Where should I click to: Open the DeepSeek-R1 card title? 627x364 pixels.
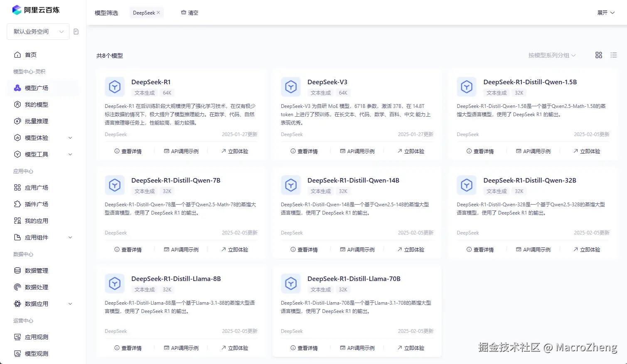151,82
